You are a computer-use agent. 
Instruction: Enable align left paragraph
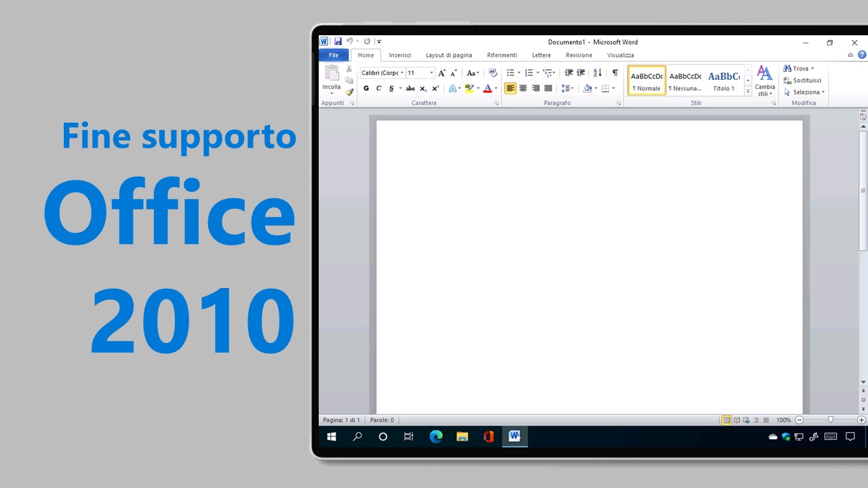pyautogui.click(x=511, y=88)
